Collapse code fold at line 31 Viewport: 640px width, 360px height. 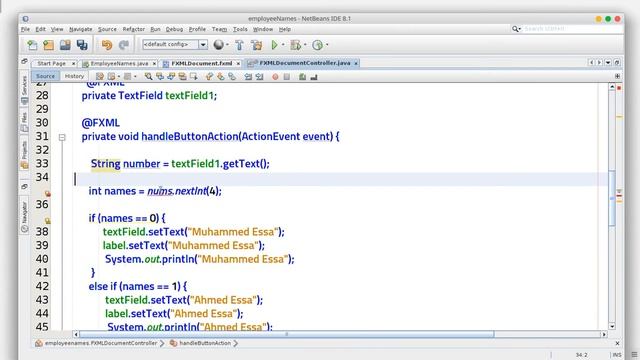(62, 137)
